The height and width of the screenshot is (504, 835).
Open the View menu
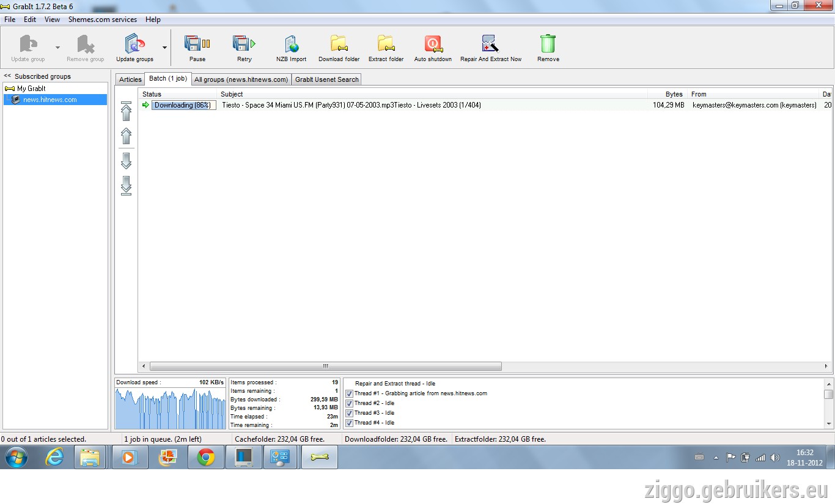(52, 20)
